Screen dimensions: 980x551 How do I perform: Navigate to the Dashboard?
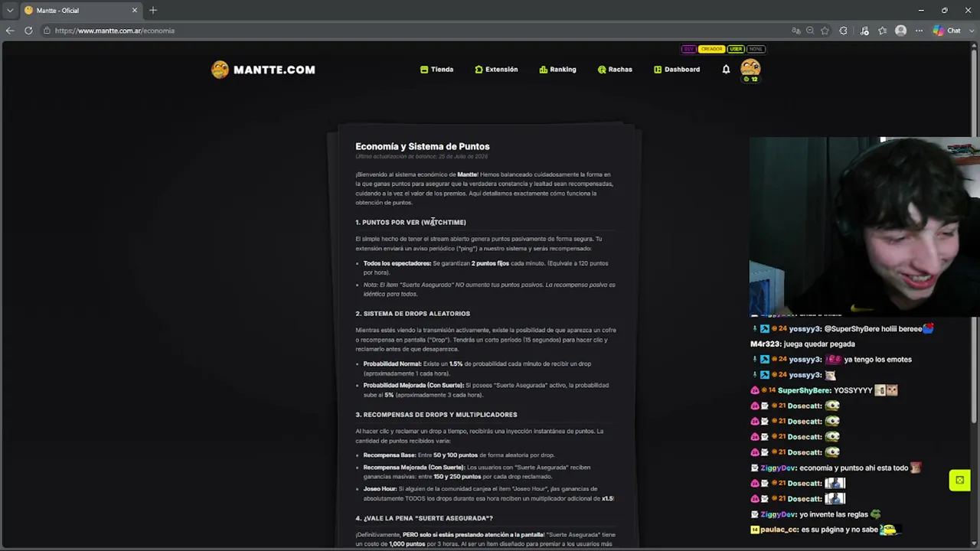[x=677, y=70]
